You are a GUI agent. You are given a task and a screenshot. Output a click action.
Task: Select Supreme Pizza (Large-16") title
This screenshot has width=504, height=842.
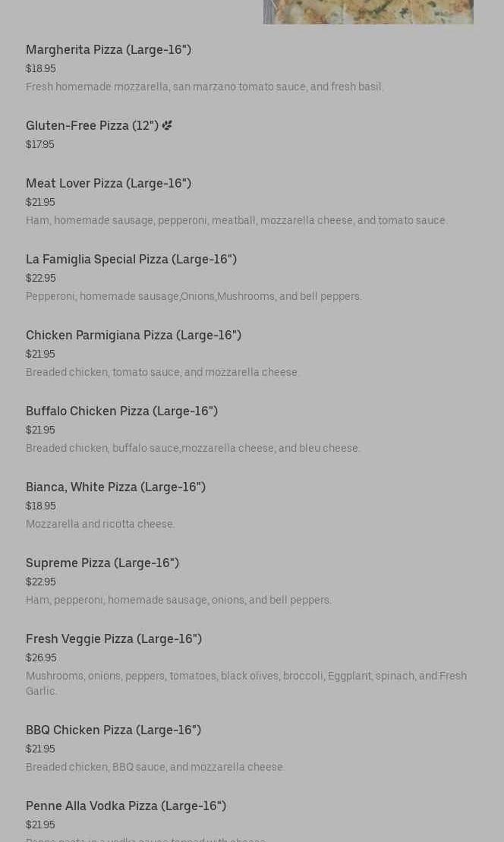[102, 563]
